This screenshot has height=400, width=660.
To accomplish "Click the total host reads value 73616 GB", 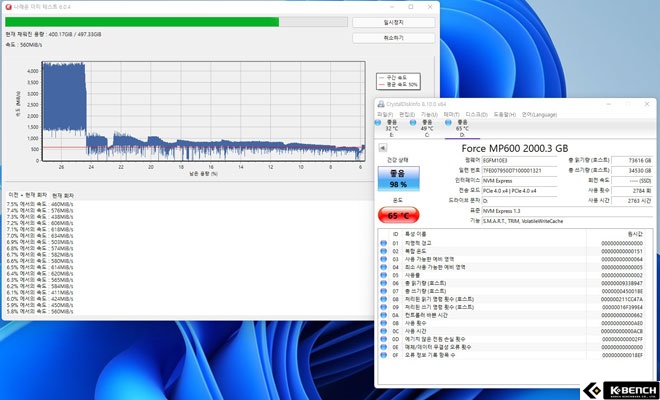I will [x=632, y=160].
